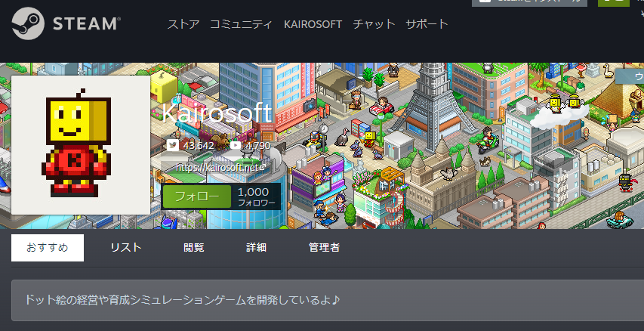Switch to the 詳細 tab
Screen dimensions: 644x331
coord(256,248)
